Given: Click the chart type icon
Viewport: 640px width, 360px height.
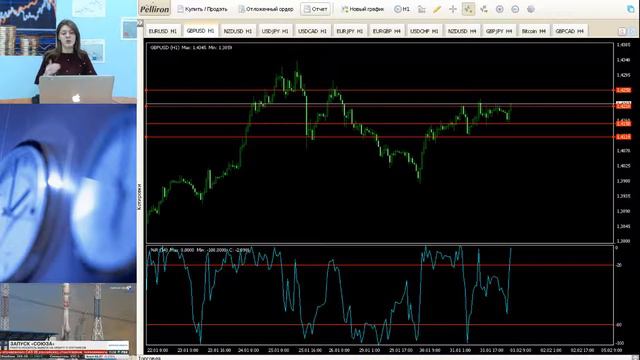Looking at the screenshot, I should point(422,9).
